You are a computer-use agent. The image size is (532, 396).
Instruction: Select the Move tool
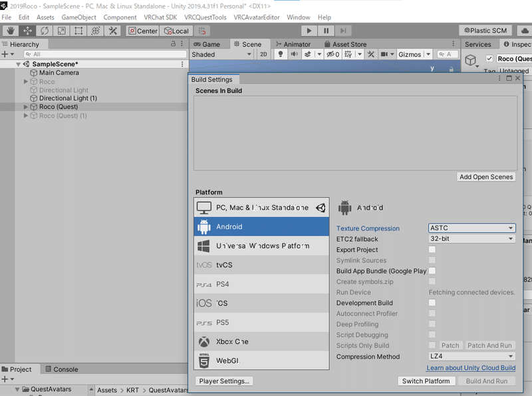click(27, 31)
